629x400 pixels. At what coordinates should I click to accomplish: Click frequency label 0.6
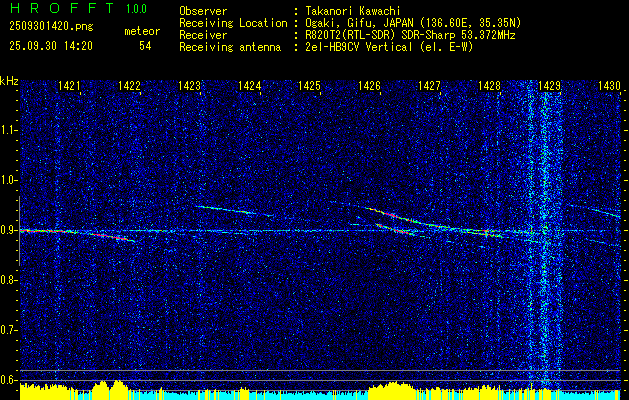pyautogui.click(x=9, y=380)
